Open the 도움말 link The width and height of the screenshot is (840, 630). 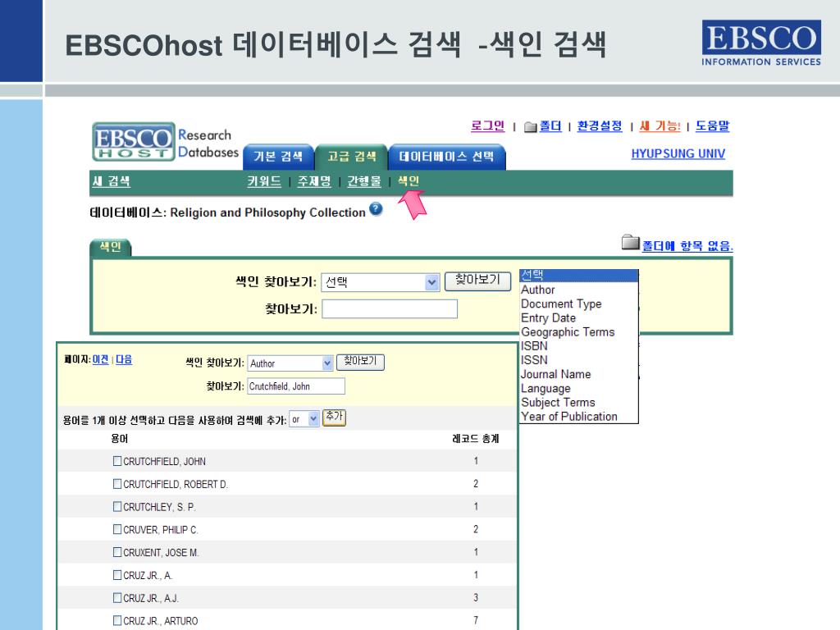click(x=713, y=126)
